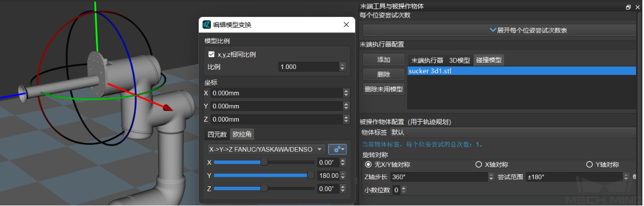Open the Euler angle convention dropdown
644x206 pixels.
[266, 149]
